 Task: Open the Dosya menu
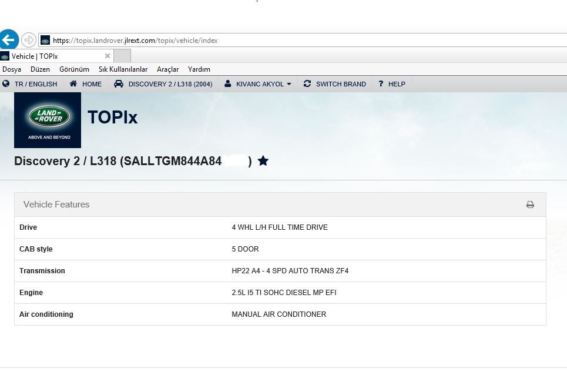12,69
